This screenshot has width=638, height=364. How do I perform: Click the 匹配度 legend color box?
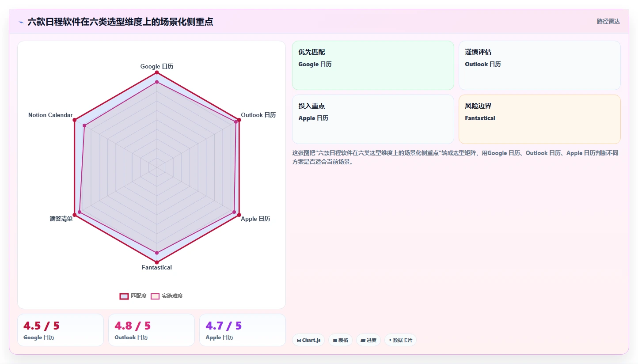tap(124, 296)
